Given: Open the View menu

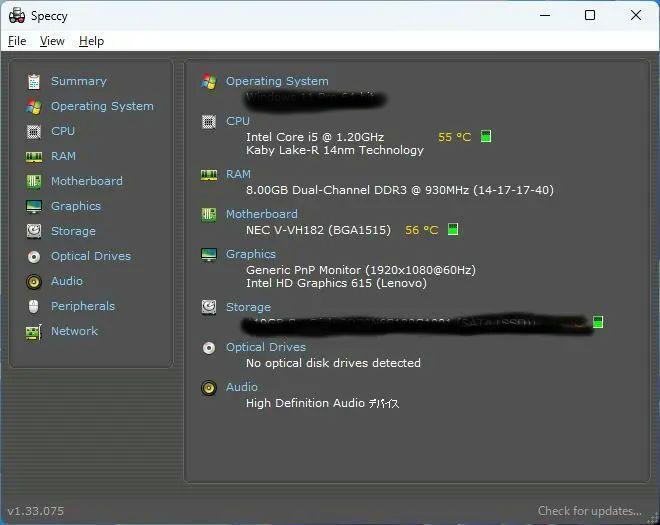Looking at the screenshot, I should 52,41.
